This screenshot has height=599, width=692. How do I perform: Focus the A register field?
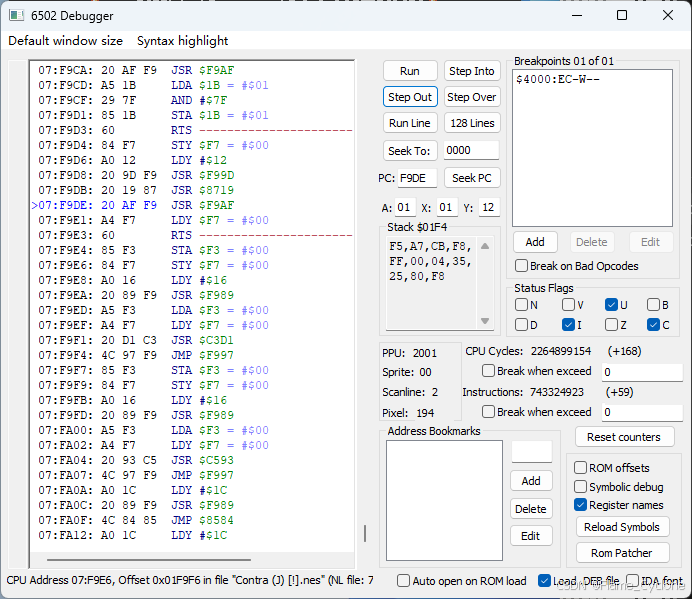(405, 207)
